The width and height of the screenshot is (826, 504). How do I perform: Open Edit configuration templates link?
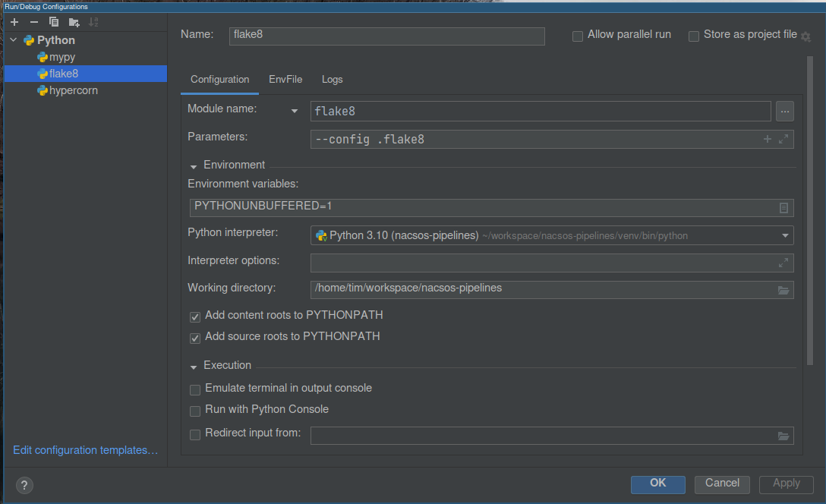85,450
